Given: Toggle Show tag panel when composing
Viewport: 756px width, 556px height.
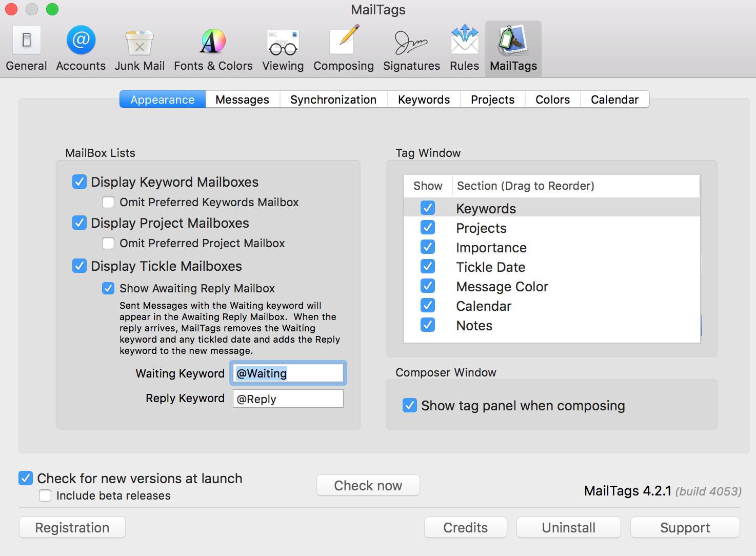Looking at the screenshot, I should pos(410,406).
